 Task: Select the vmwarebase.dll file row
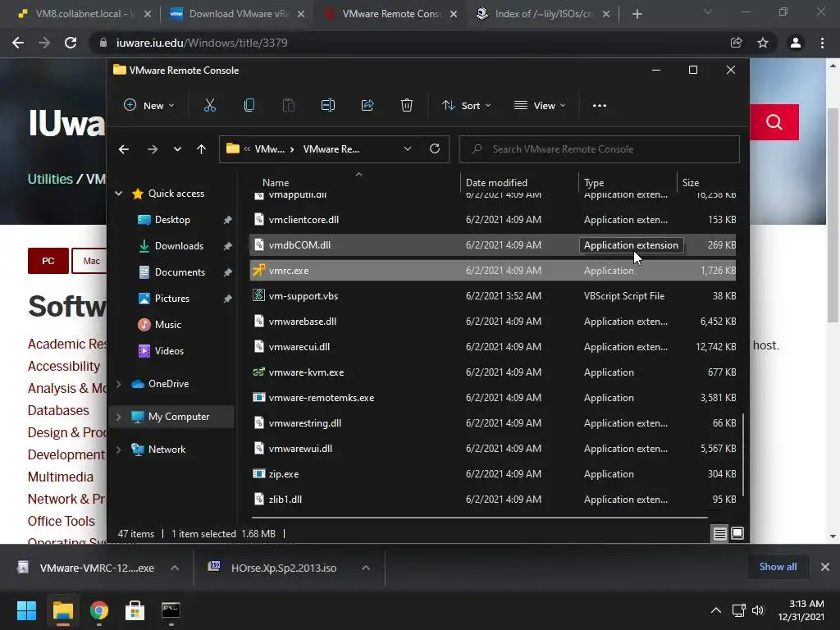[x=493, y=322]
